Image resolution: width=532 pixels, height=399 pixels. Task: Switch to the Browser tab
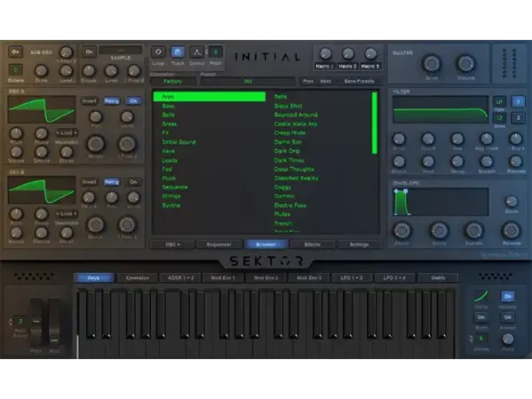click(x=266, y=245)
